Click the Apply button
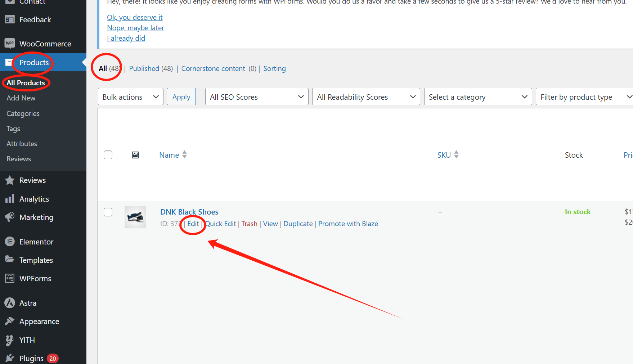The height and width of the screenshot is (364, 633). coord(181,96)
